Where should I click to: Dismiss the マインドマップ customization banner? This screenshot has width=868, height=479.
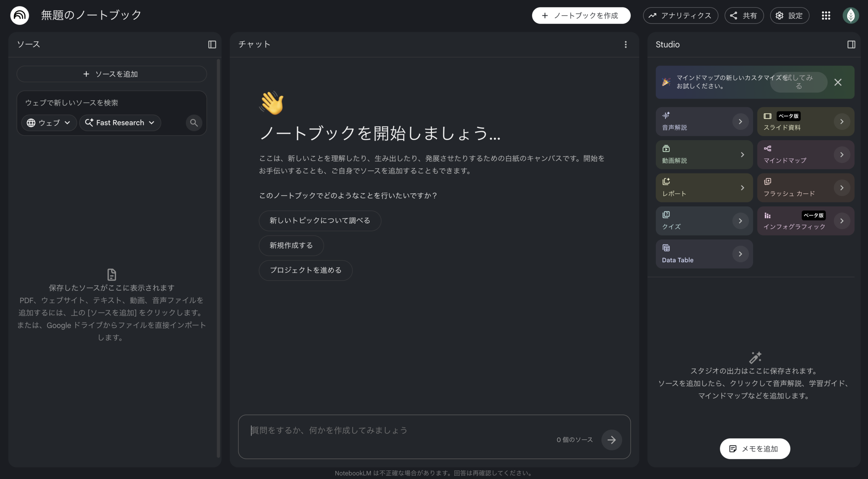coord(838,82)
